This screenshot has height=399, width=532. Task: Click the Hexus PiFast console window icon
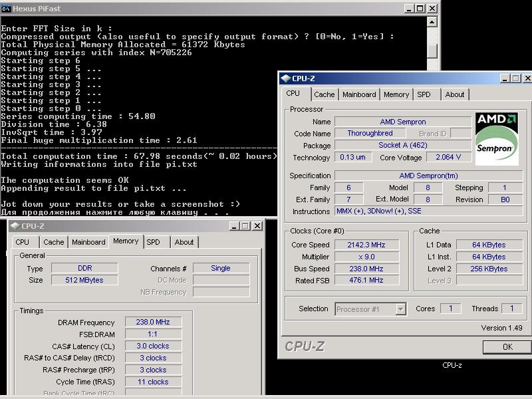(6, 9)
